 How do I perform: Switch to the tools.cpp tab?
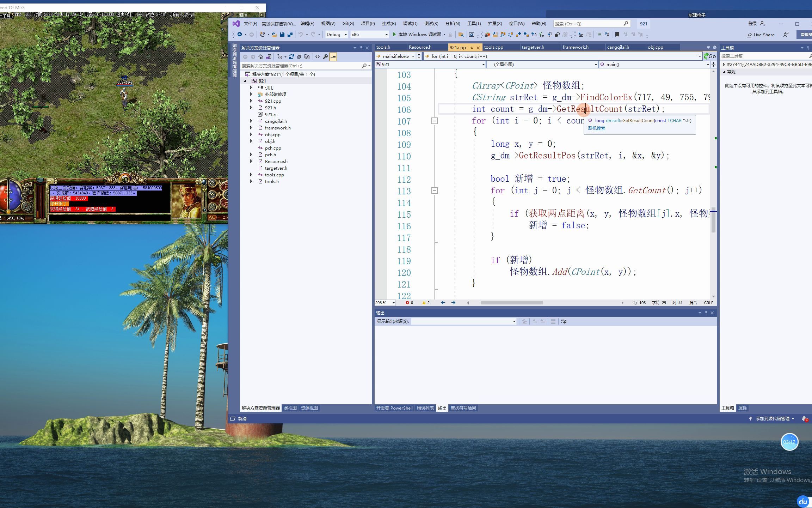coord(493,47)
